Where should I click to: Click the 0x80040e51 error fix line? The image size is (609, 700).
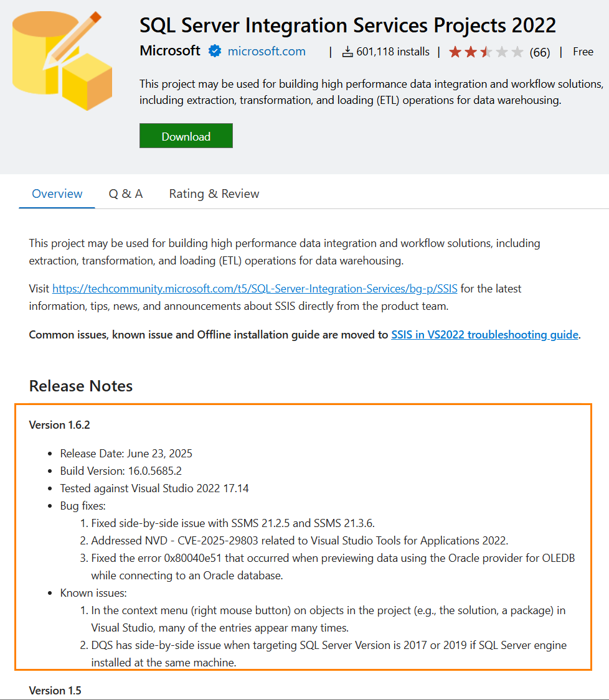333,567
